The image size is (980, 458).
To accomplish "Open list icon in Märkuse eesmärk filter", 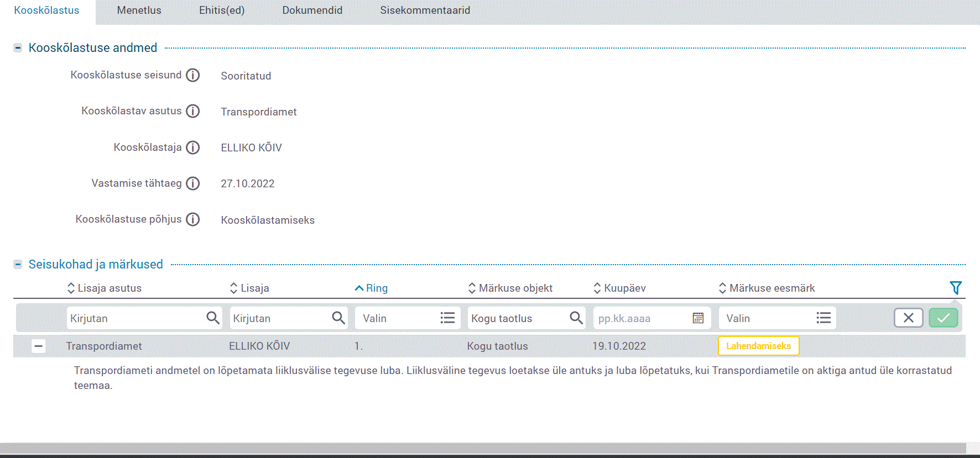I will [823, 318].
